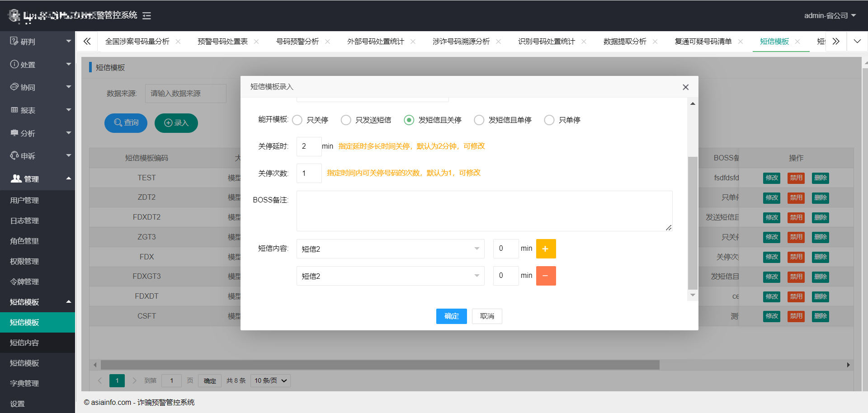Expand the 研判 sidebar menu
Screen dimensions: 868x413
pyautogui.click(x=38, y=42)
